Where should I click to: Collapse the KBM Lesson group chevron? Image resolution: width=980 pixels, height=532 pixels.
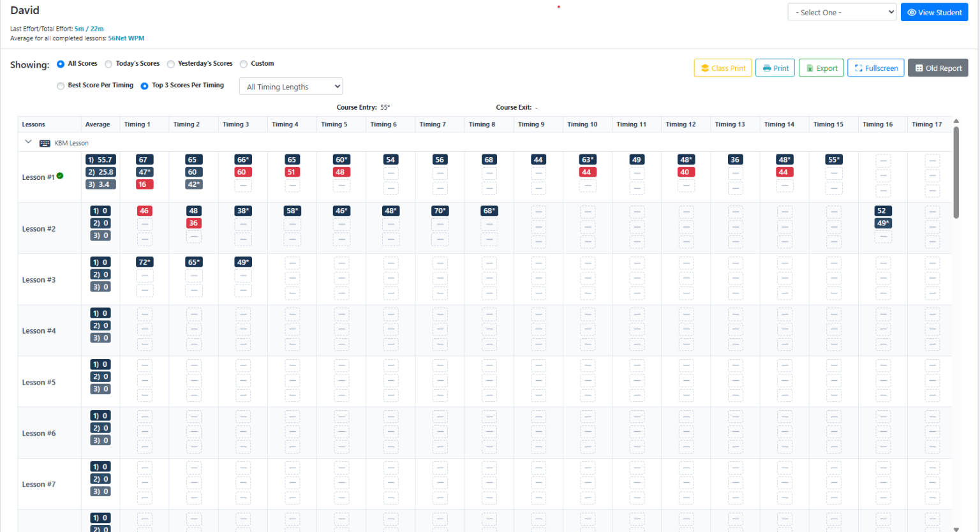click(28, 142)
